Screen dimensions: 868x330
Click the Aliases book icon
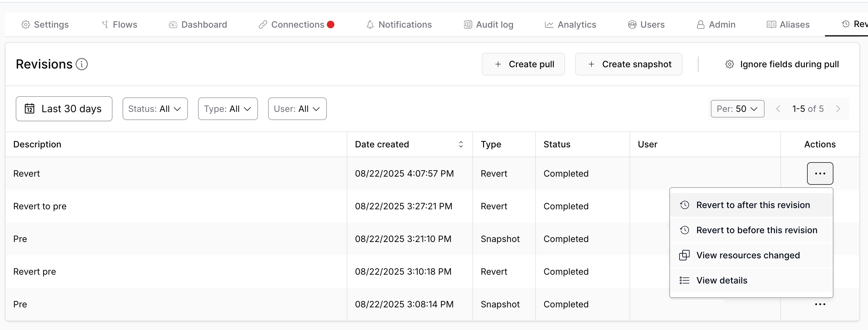(x=771, y=25)
